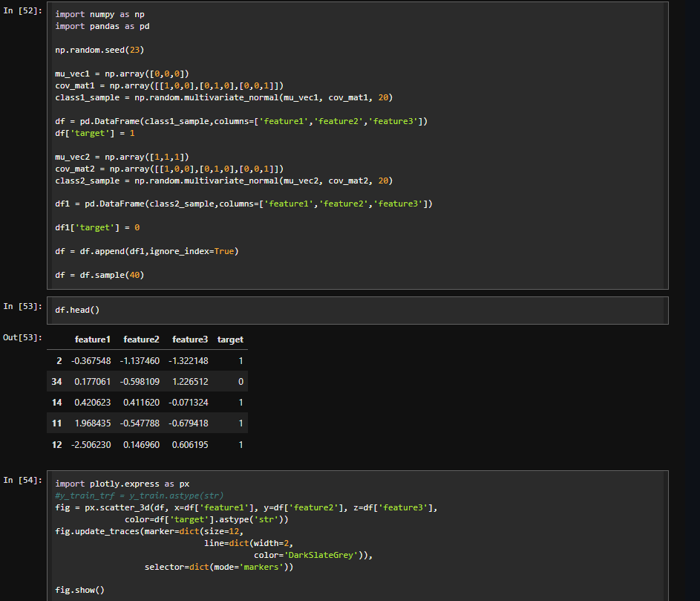Place cursor on the df.append(df1,ignore_index=True) line
This screenshot has width=700, height=601.
coord(147,252)
